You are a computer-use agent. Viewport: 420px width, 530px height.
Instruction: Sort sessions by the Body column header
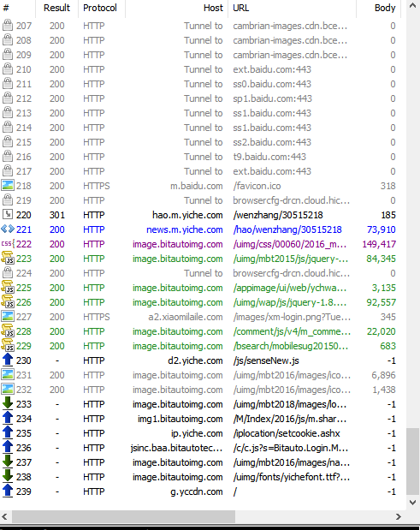[378, 8]
